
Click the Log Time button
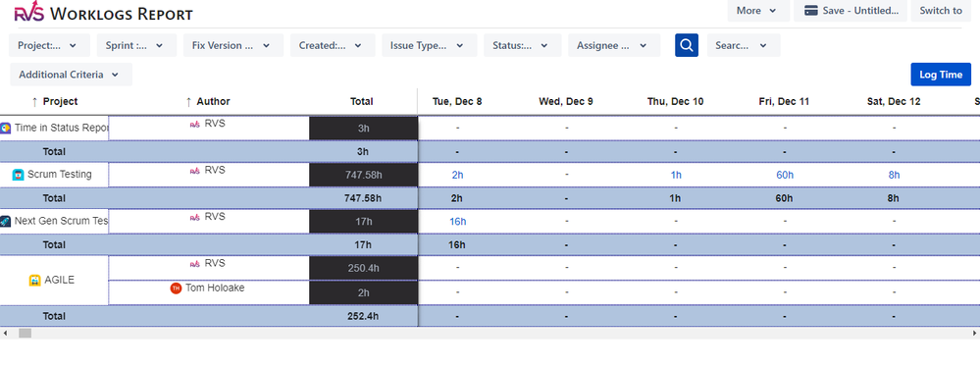(941, 75)
